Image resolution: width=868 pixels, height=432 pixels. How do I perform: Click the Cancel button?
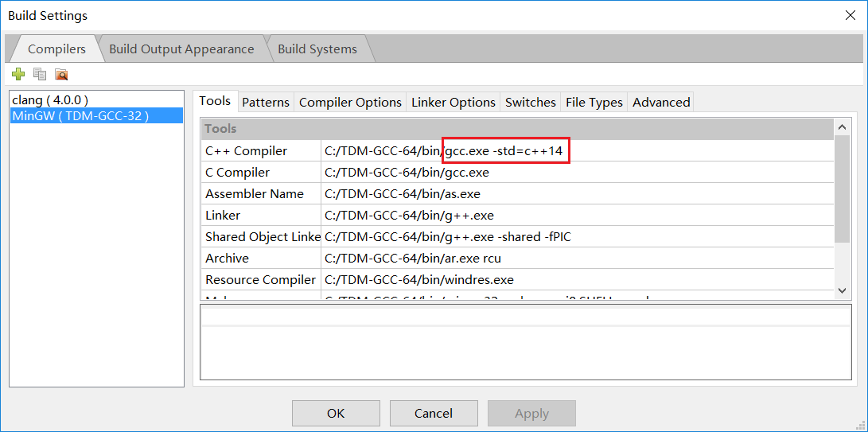434,413
